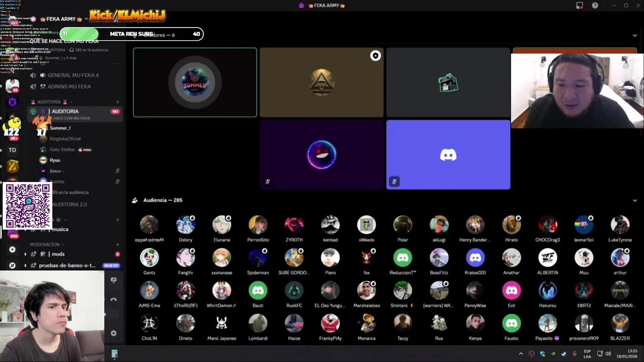The height and width of the screenshot is (362, 644).
Task: Click the name label PennyWise
Action: (475, 306)
